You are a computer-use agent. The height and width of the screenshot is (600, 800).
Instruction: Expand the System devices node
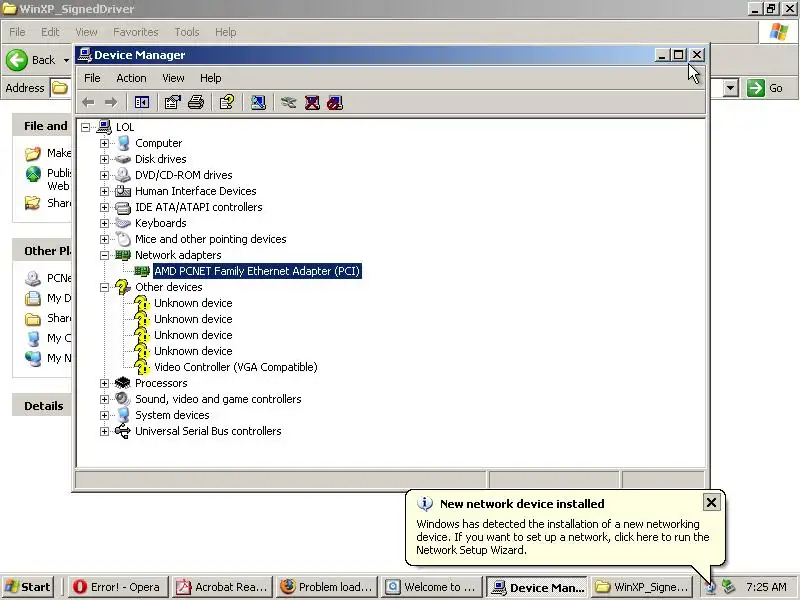[x=105, y=415]
